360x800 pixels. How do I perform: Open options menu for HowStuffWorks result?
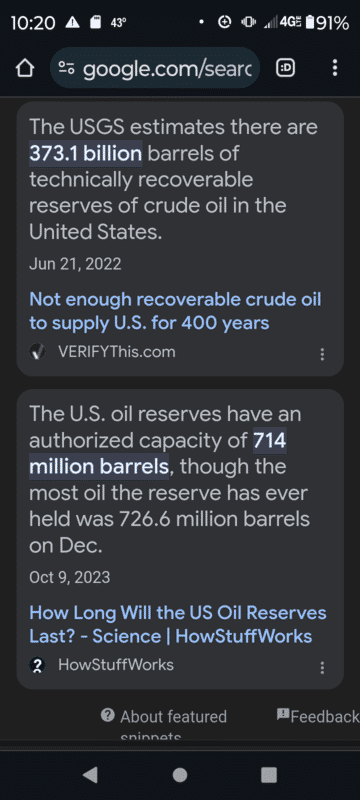pos(322,668)
